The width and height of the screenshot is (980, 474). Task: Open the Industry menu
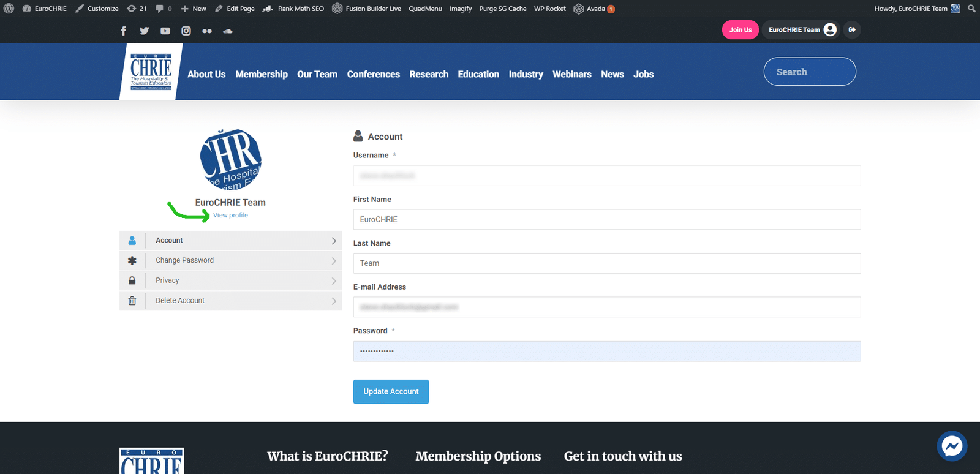click(x=526, y=74)
